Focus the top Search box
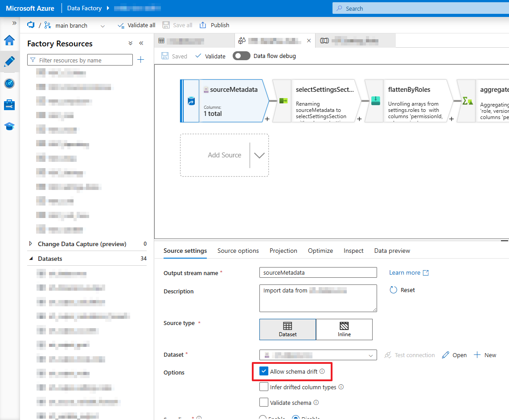This screenshot has width=509, height=420. coord(421,8)
